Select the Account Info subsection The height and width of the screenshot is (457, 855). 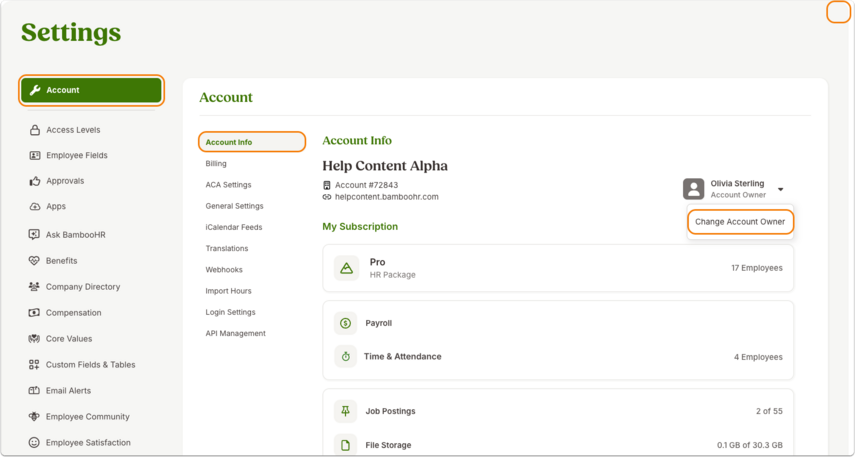click(251, 142)
